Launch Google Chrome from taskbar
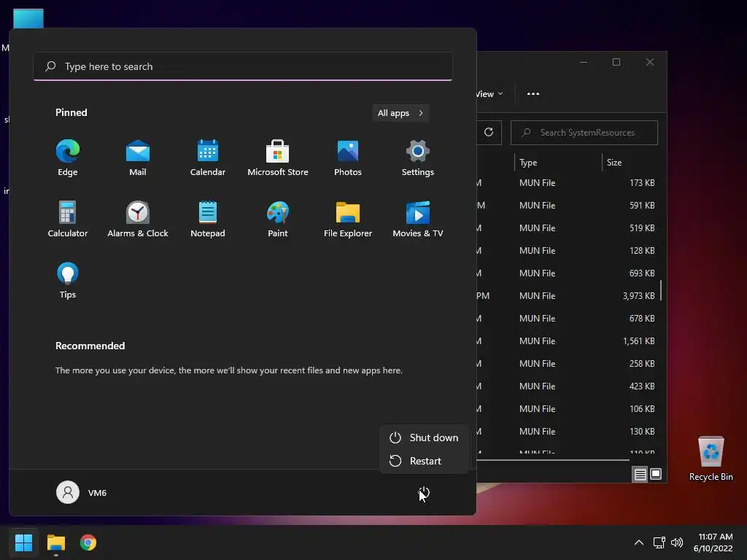Image resolution: width=747 pixels, height=560 pixels. (88, 542)
